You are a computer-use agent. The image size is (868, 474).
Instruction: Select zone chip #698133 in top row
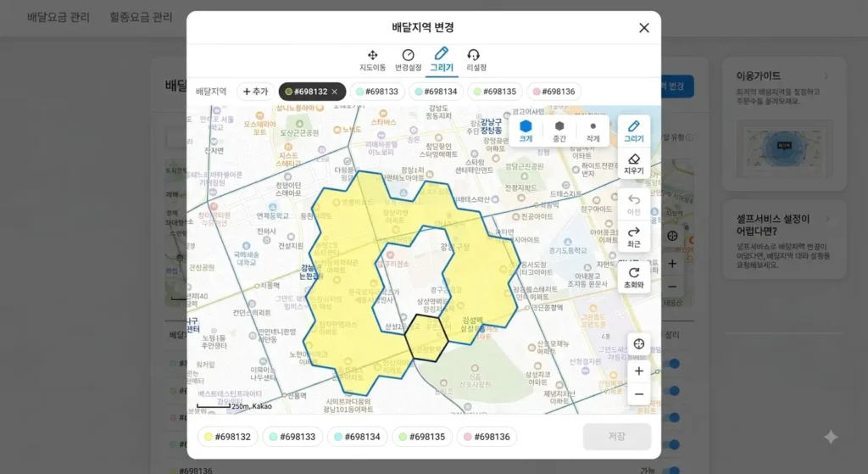click(377, 92)
